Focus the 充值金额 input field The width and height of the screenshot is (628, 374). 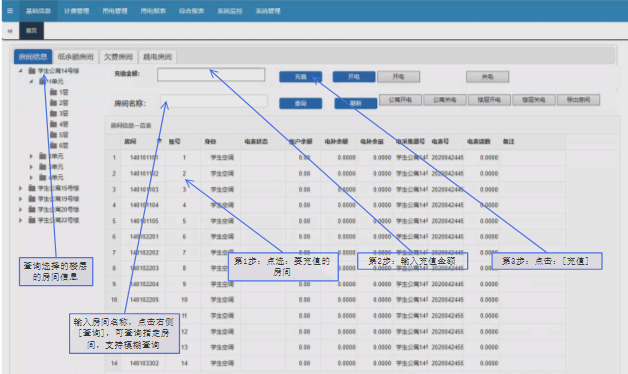(x=211, y=74)
